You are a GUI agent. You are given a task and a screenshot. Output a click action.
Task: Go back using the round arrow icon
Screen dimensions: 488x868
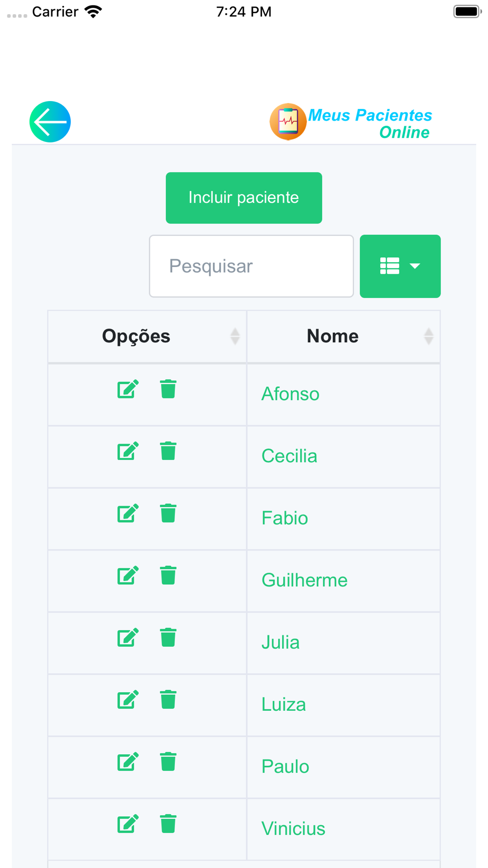(x=50, y=122)
